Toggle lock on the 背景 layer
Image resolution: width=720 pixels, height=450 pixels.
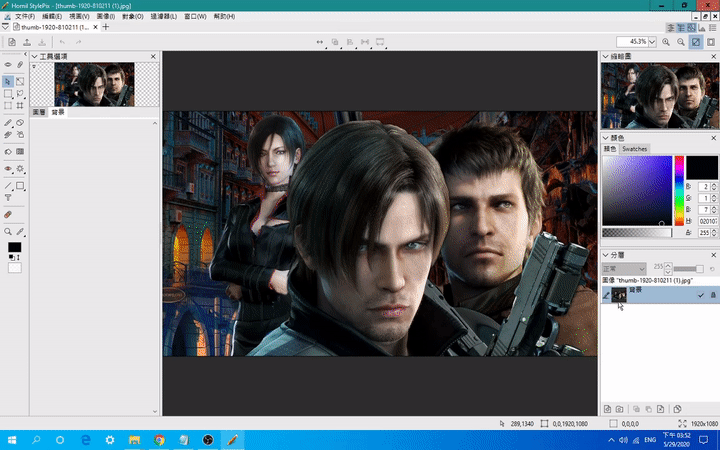713,295
